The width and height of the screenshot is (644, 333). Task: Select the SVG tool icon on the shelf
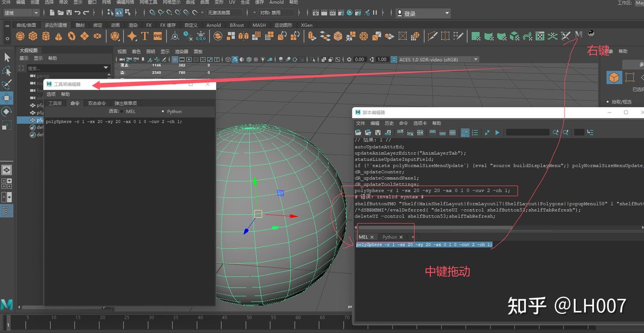click(x=157, y=35)
